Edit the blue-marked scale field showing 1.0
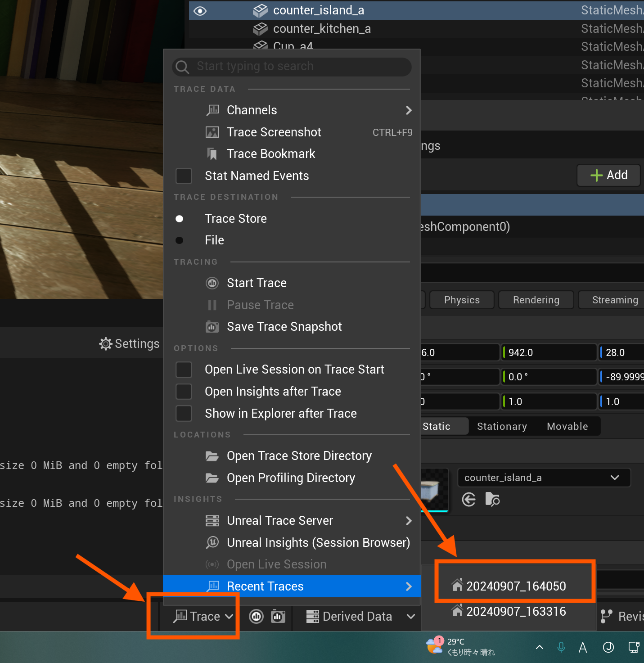The width and height of the screenshot is (644, 663). (x=621, y=401)
